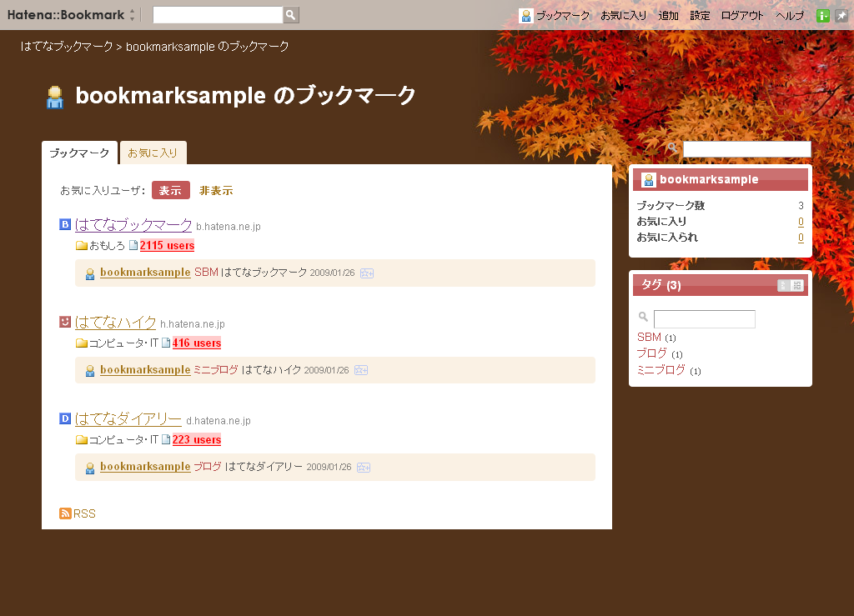
Task: Open the 2115 users count link
Action: click(167, 245)
